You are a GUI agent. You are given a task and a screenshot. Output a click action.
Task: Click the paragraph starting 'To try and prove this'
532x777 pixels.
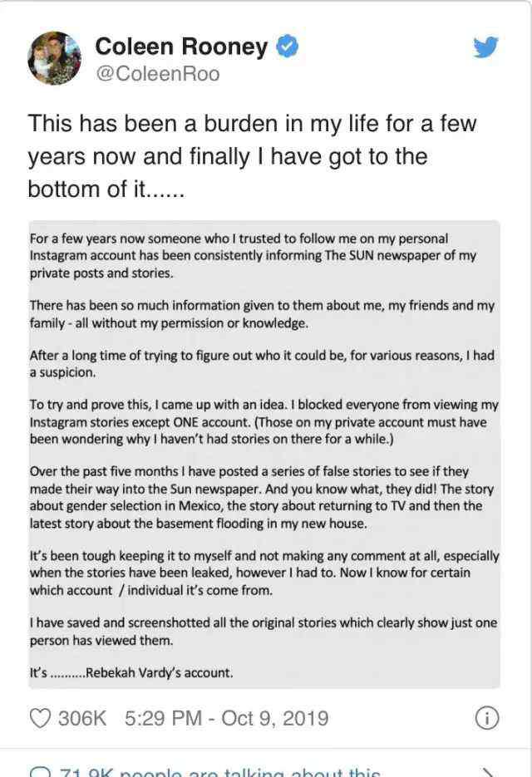264,421
